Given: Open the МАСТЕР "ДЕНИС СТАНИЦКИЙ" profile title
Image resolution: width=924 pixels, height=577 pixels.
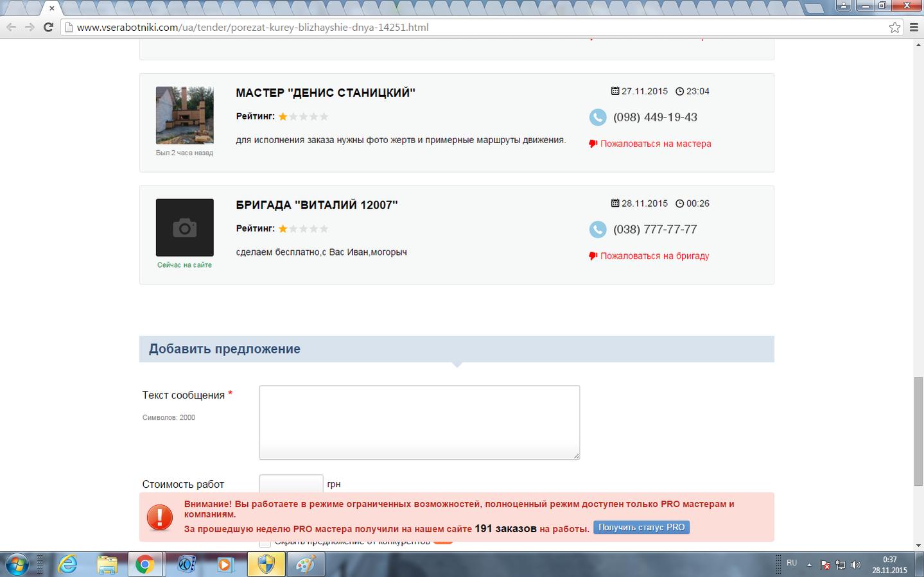Looking at the screenshot, I should coord(326,93).
